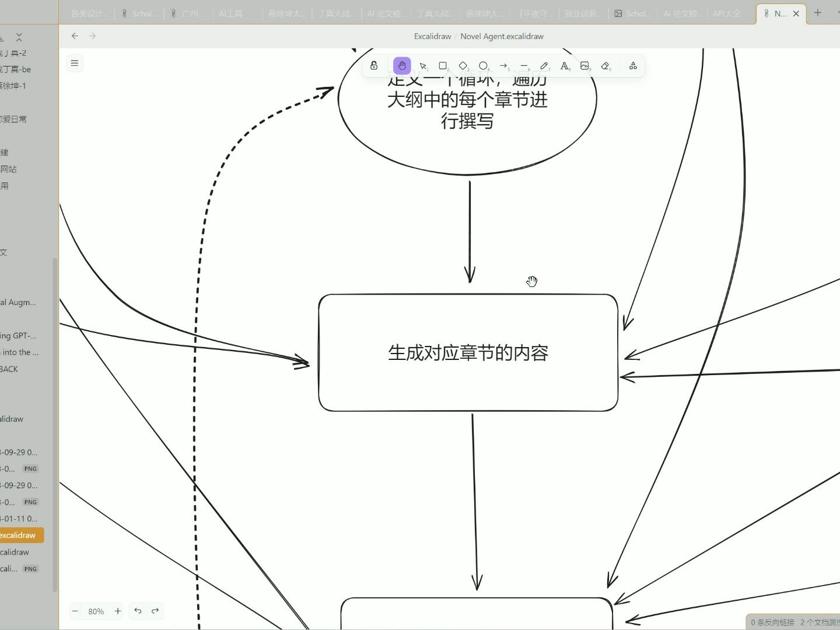Select the Hand panning tool
Screen dimensions: 840x630
point(402,66)
